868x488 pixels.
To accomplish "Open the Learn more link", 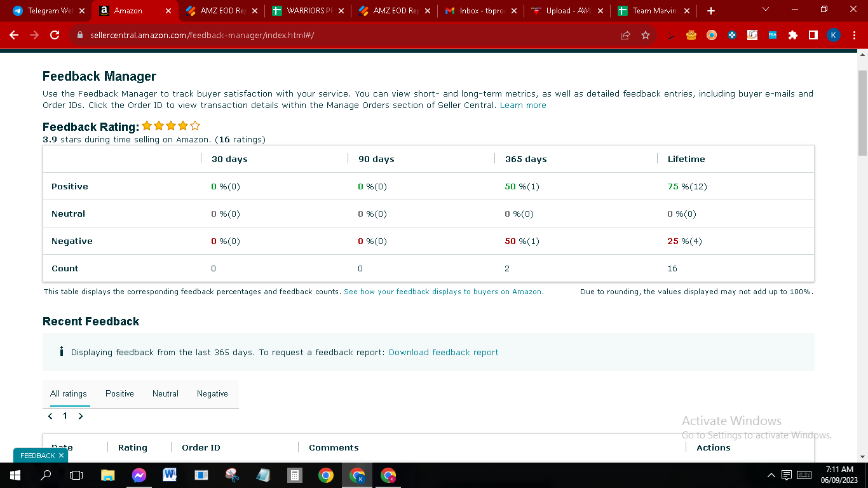I will click(x=523, y=105).
